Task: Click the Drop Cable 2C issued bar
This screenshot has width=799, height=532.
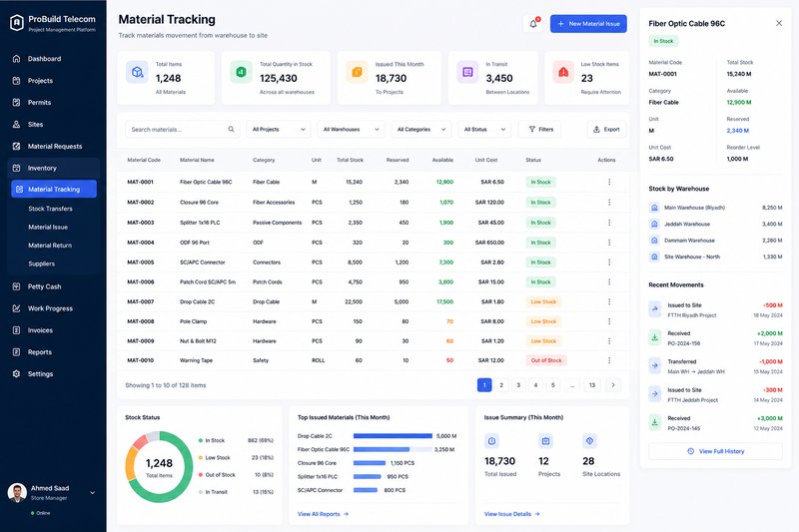Action: pyautogui.click(x=393, y=436)
